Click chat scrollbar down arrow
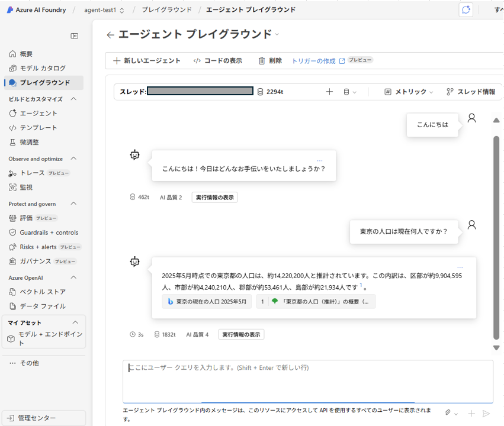The width and height of the screenshot is (504, 426). pos(496,348)
